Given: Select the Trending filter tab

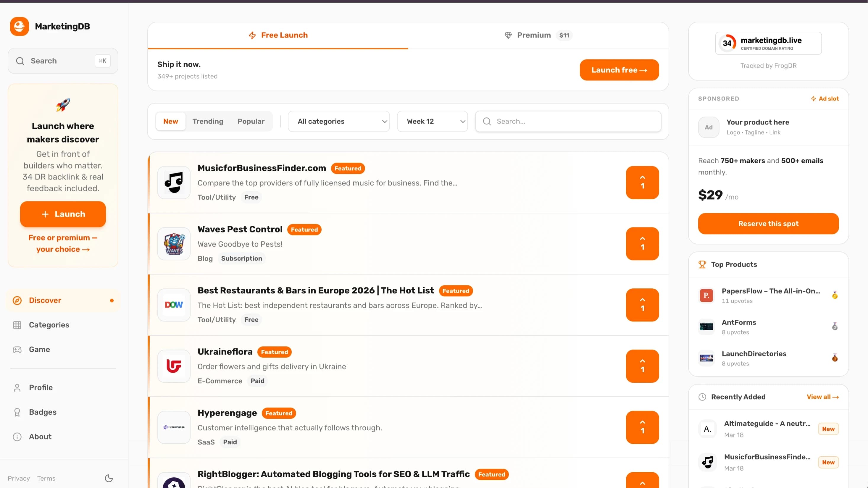Looking at the screenshot, I should pyautogui.click(x=208, y=121).
